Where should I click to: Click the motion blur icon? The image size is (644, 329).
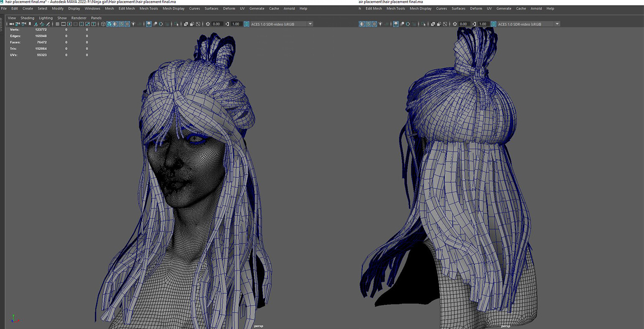click(155, 24)
